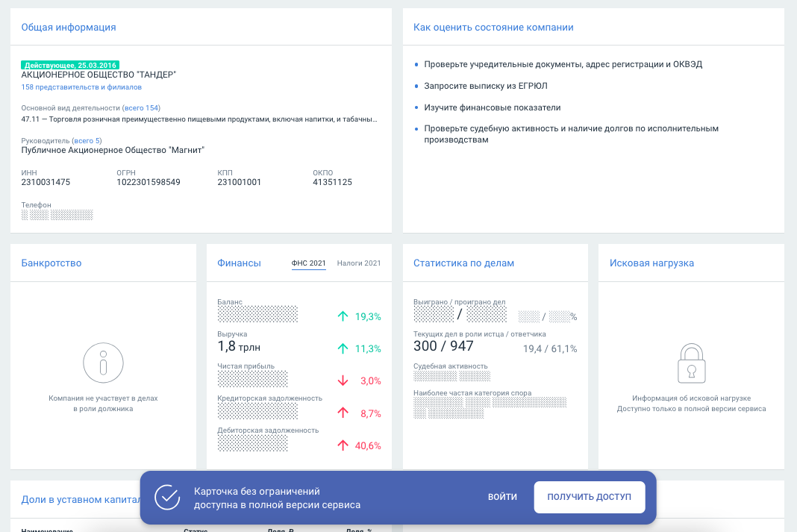The image size is (797, 532).
Task: Click the hidden Кредиторская задолженность value
Action: pyautogui.click(x=257, y=410)
